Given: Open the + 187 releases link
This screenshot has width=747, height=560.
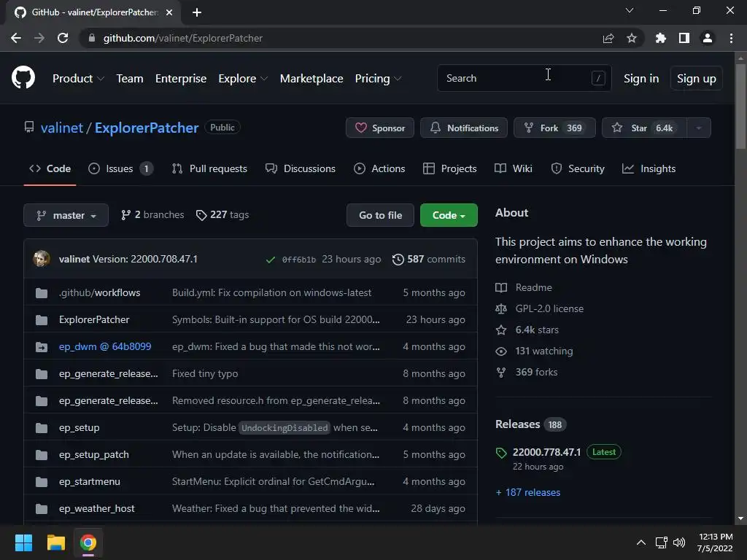Looking at the screenshot, I should click(528, 492).
